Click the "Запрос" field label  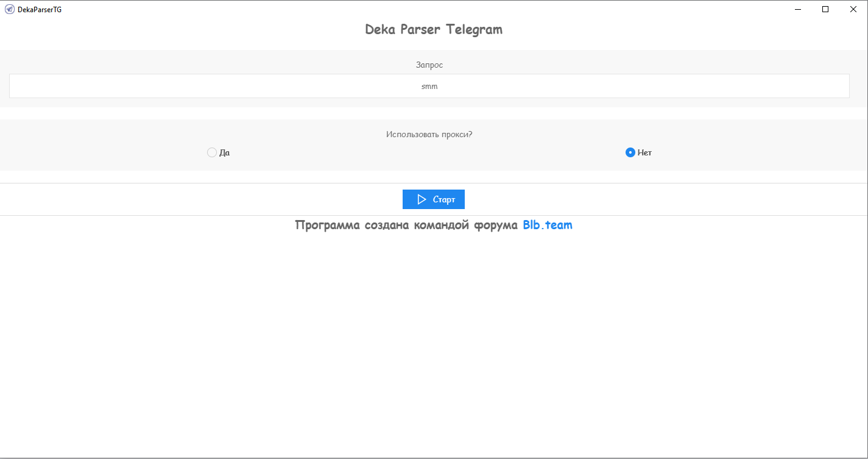(429, 65)
